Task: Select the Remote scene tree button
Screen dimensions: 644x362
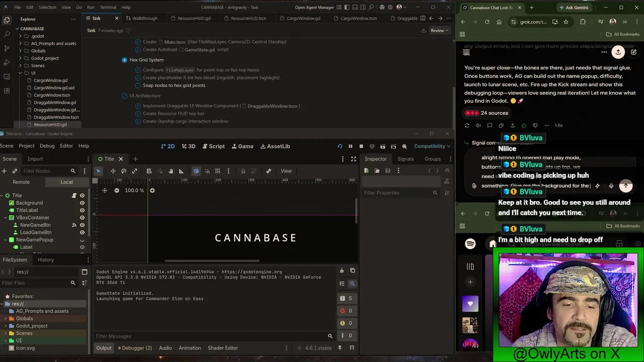Action: (21, 182)
